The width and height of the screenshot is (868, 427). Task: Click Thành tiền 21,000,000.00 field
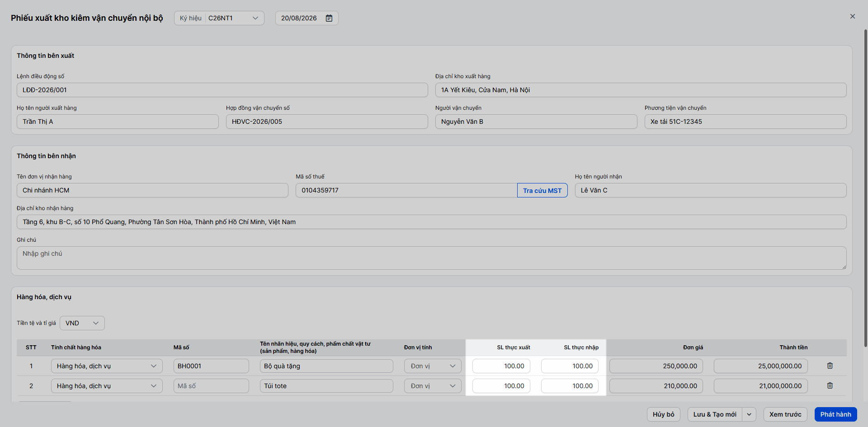click(x=761, y=386)
